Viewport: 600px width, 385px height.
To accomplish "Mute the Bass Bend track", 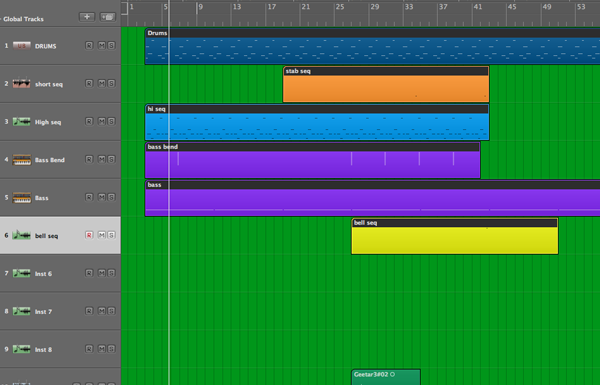I will pos(101,159).
